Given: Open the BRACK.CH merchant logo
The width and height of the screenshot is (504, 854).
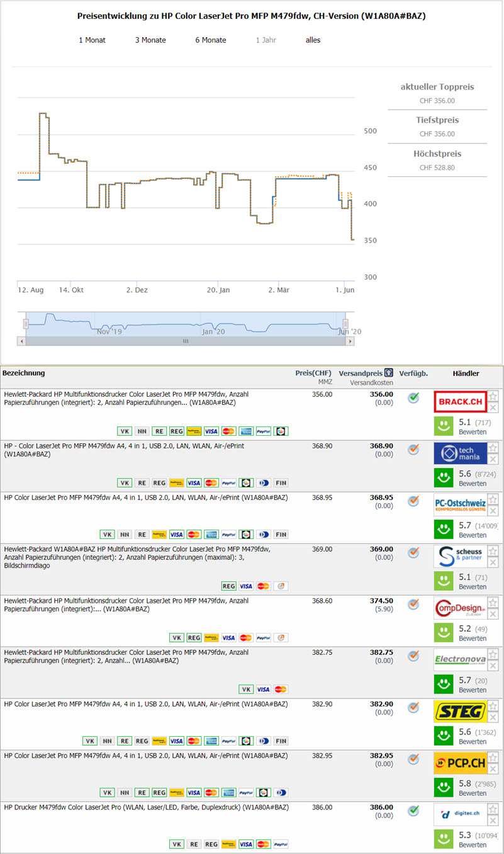Looking at the screenshot, I should (x=460, y=402).
